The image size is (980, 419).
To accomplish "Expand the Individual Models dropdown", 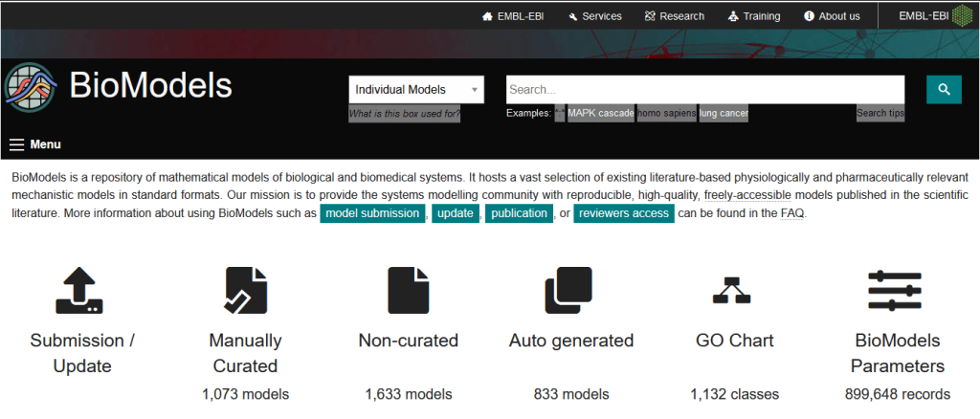I will pyautogui.click(x=416, y=90).
